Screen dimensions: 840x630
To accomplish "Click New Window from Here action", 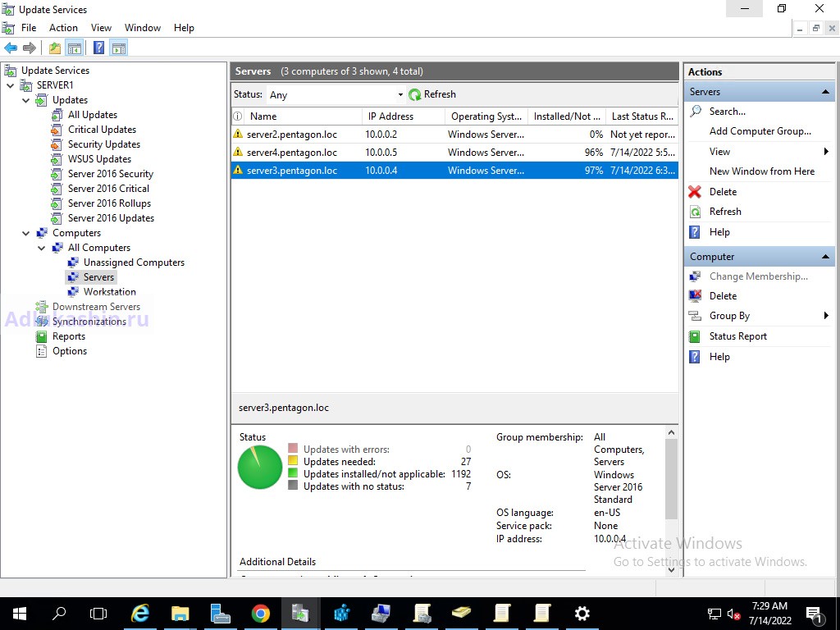I will tap(761, 171).
